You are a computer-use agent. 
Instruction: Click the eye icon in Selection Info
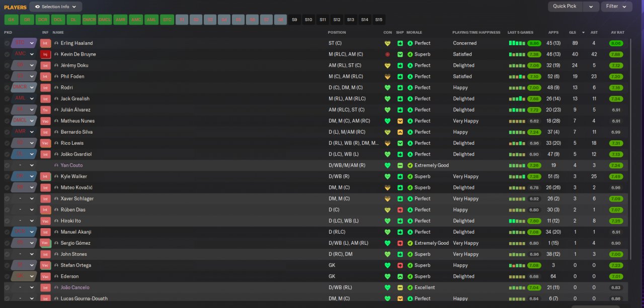tap(37, 7)
